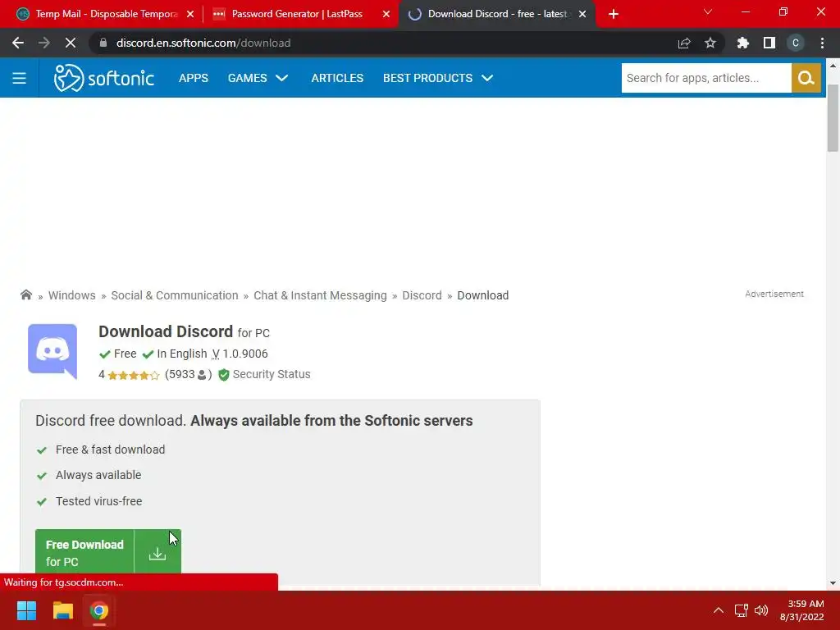Click the four-star rating
This screenshot has height=630, width=840.
point(134,375)
